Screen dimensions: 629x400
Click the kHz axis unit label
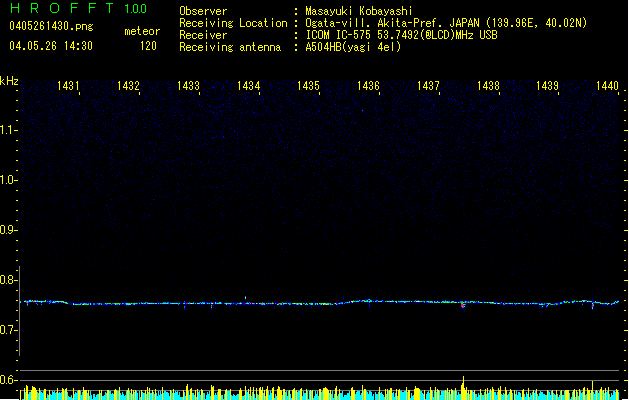point(9,81)
